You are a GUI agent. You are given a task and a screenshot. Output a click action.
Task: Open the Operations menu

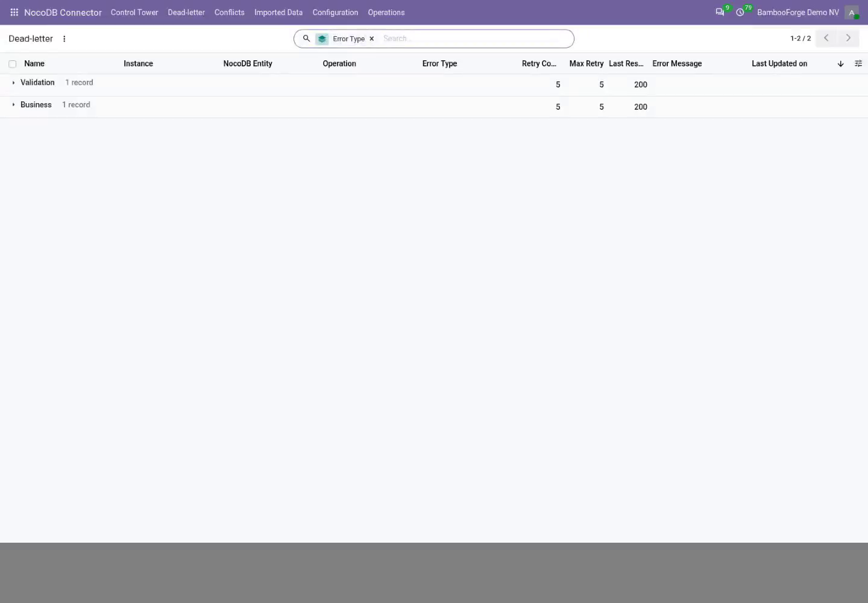tap(386, 12)
